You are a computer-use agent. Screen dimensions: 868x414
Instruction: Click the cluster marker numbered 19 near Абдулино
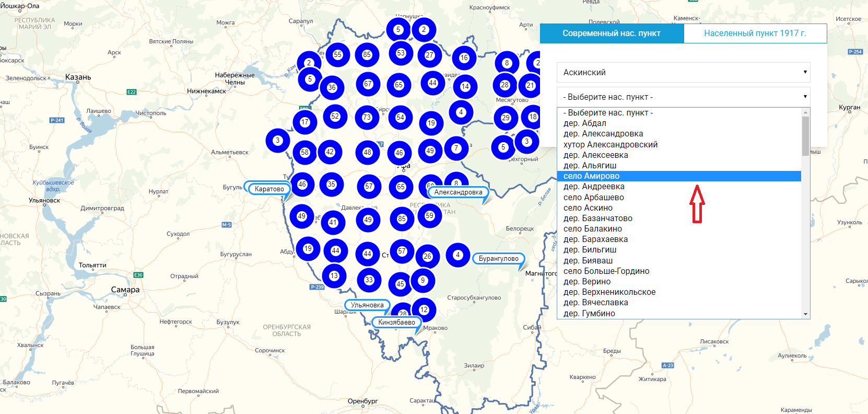point(308,249)
